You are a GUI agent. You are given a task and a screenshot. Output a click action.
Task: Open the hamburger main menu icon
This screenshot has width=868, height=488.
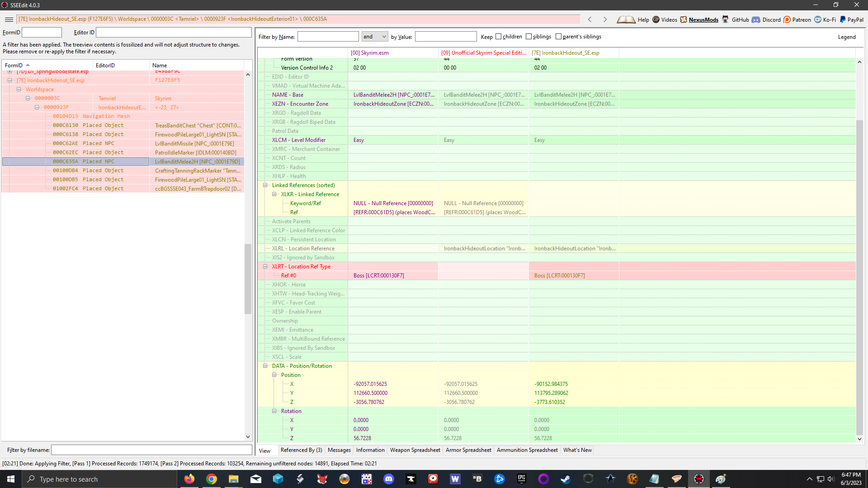[x=9, y=19]
